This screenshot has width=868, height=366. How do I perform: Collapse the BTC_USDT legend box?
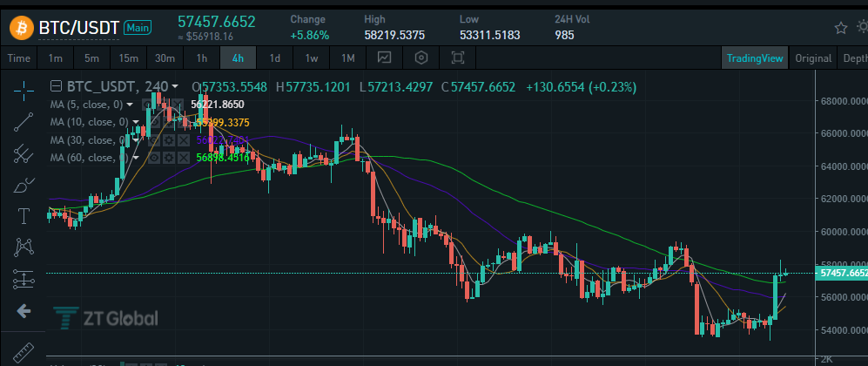tap(56, 86)
